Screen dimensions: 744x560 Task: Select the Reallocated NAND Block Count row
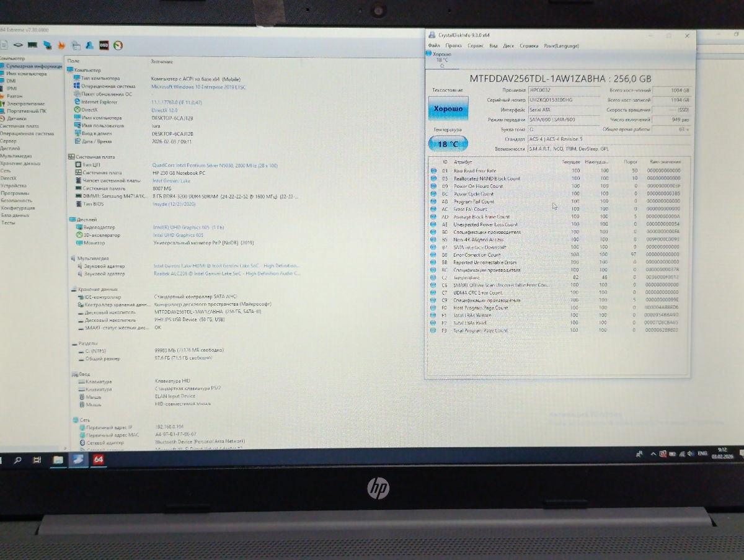(487, 179)
